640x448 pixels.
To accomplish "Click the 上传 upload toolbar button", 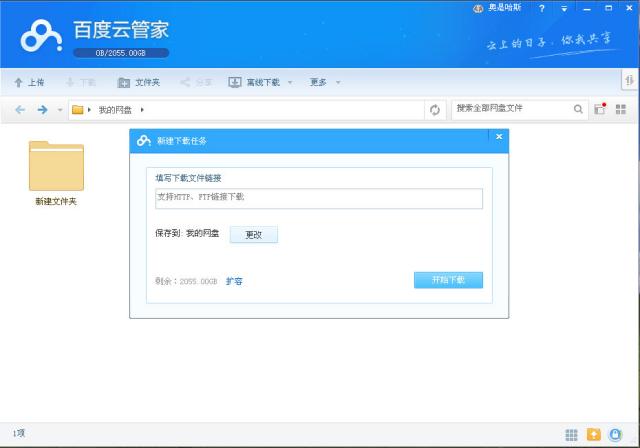I will click(29, 82).
